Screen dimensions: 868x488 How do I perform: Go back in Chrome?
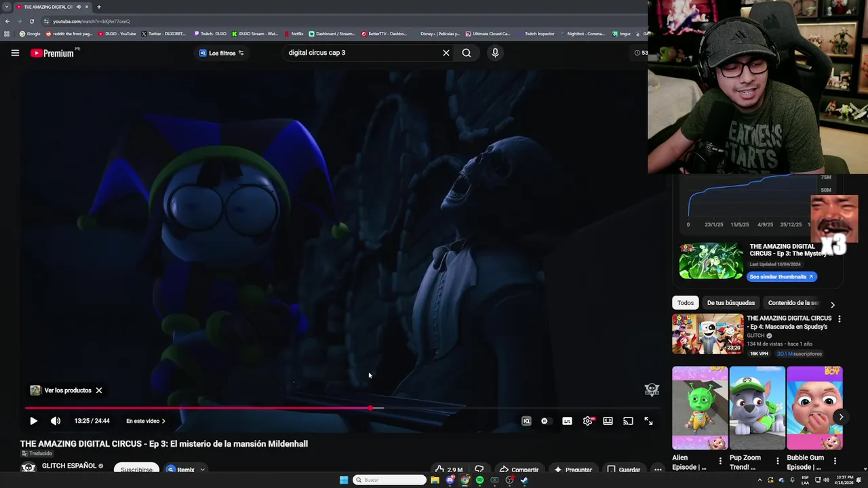coord(7,21)
